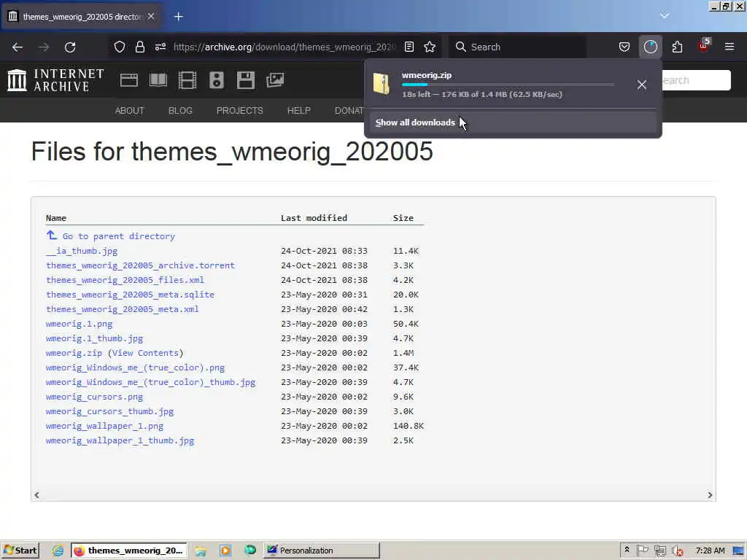Screen dimensions: 747x560
Task: Click the Firefox Search input field
Action: [519, 47]
